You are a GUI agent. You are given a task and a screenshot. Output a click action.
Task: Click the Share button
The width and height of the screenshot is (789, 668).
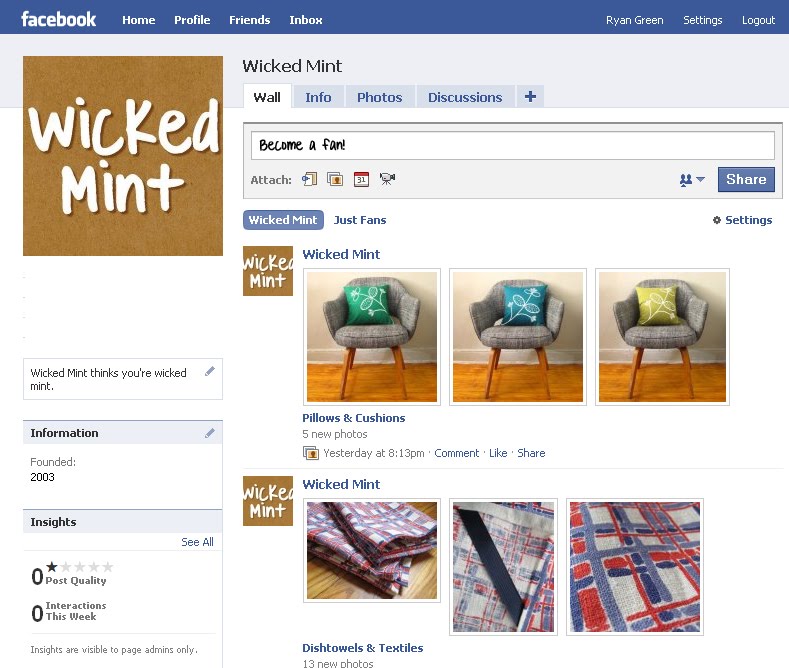746,180
